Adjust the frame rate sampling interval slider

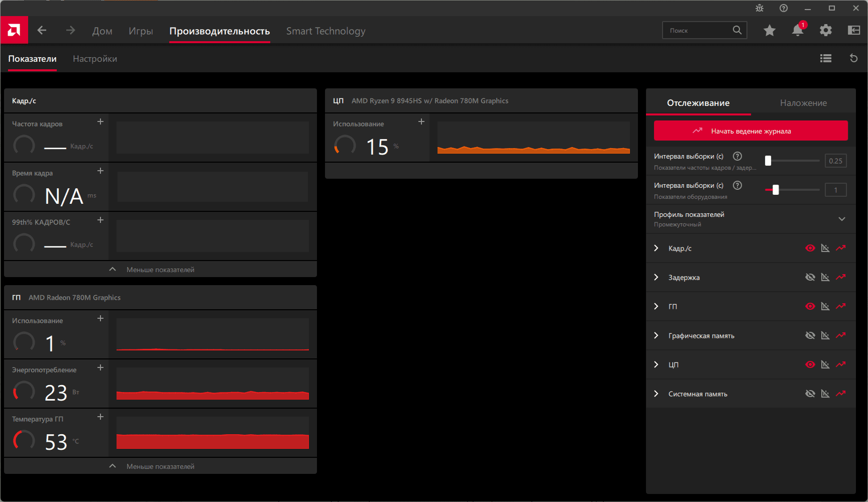coord(792,161)
